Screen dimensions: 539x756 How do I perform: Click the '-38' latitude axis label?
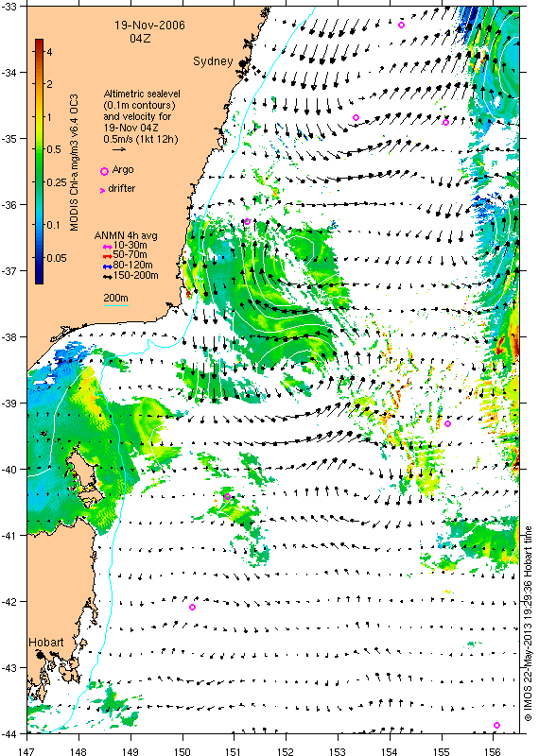click(9, 337)
